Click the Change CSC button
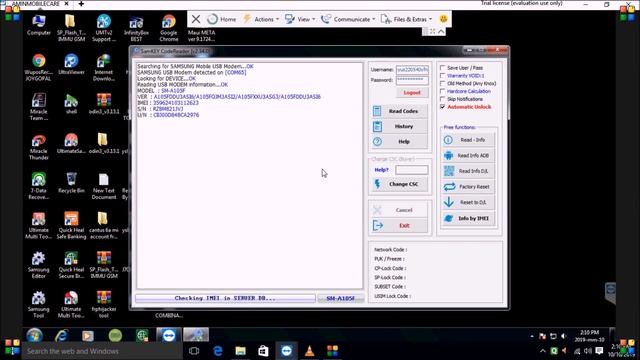640x360 pixels. click(x=400, y=184)
